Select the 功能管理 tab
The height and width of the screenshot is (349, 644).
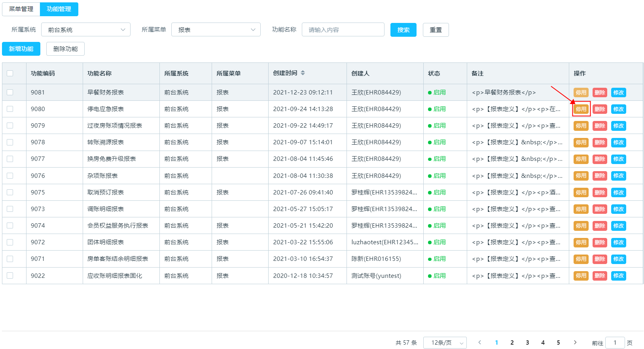pos(59,9)
